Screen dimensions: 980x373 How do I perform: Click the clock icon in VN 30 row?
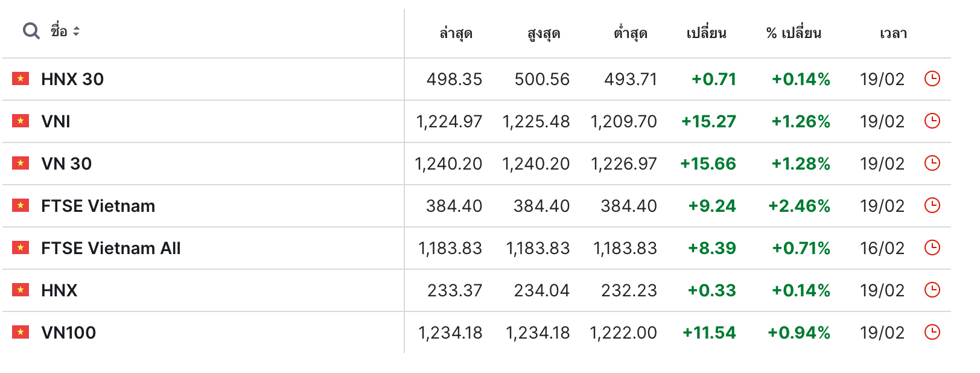coord(932,163)
